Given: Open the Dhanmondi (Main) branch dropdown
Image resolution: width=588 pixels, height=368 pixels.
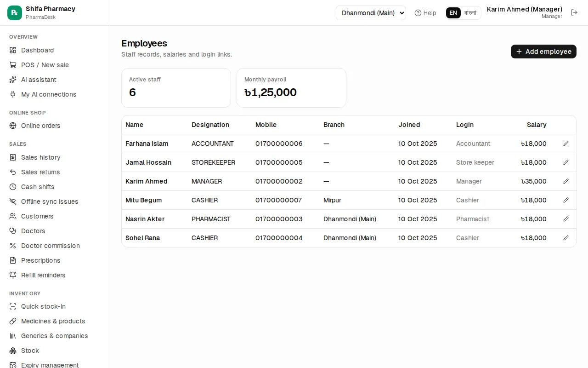Looking at the screenshot, I should (x=371, y=13).
